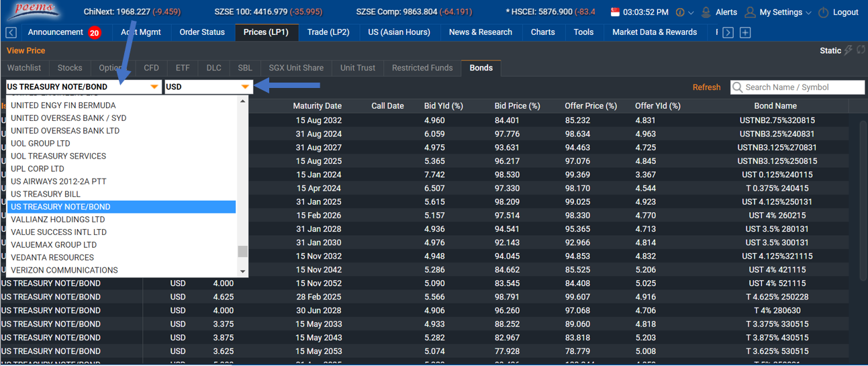The height and width of the screenshot is (366, 868).
Task: Open the issuer dropdown US TREASURY NOTE/BOND
Action: [84, 87]
